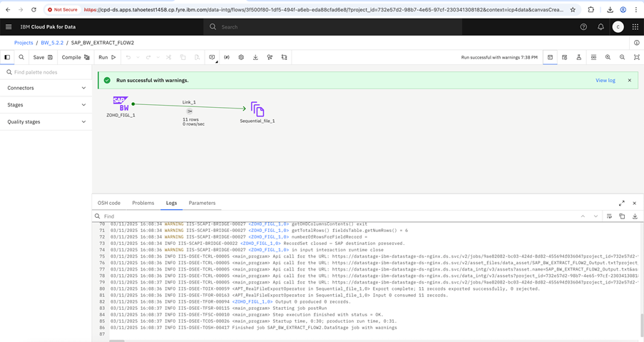Image resolution: width=644 pixels, height=342 pixels.
Task: Download the log file icon
Action: (x=635, y=216)
